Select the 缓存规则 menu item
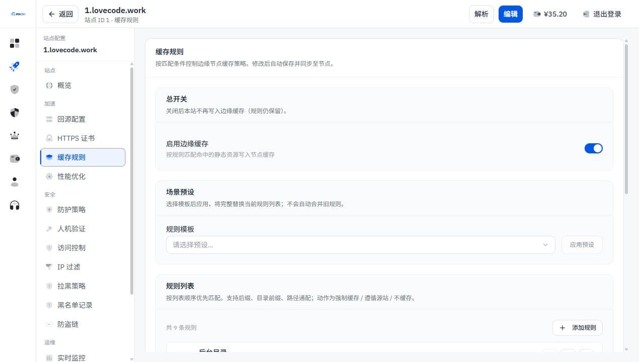This screenshot has width=644, height=362. tap(83, 157)
